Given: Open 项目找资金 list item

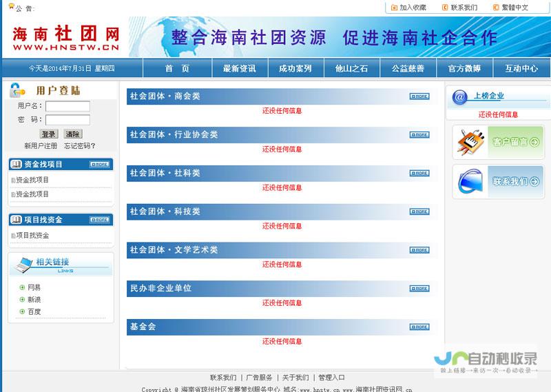Looking at the screenshot, I should (32, 236).
